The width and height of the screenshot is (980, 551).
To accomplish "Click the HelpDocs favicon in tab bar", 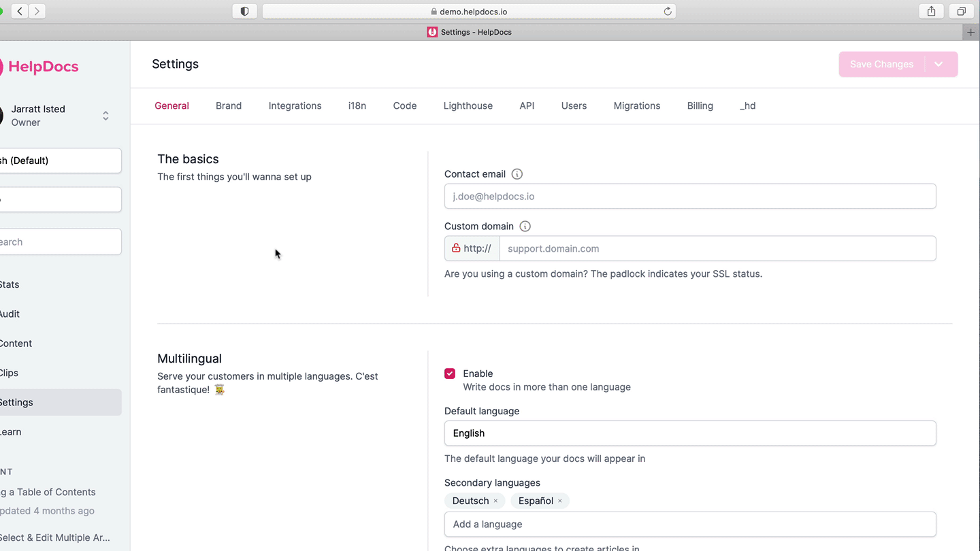I will (432, 32).
